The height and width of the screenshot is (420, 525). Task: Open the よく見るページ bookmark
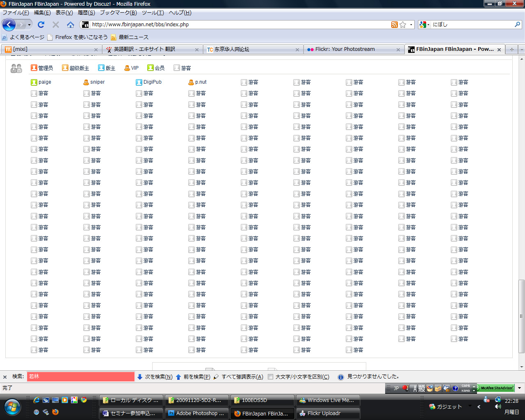pyautogui.click(x=23, y=37)
